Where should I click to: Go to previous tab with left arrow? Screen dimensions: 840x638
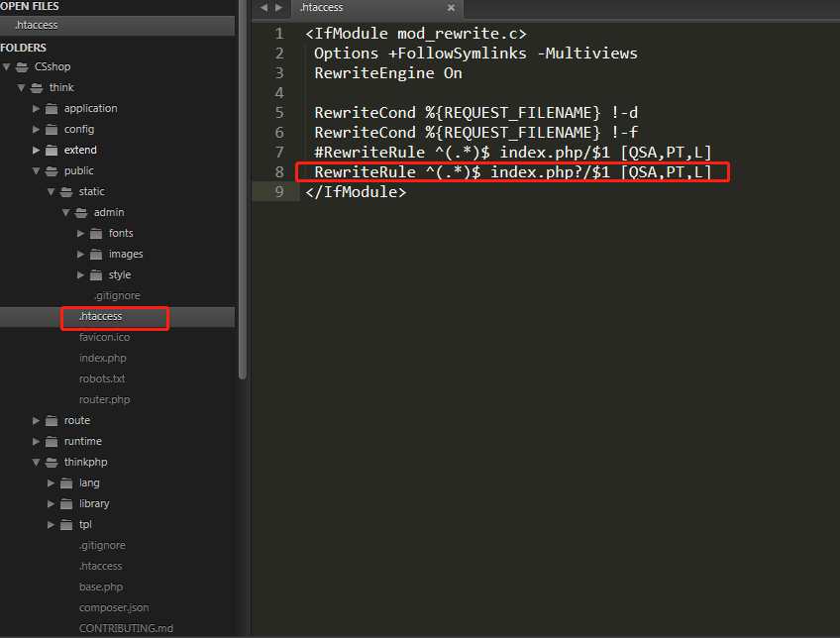[263, 8]
